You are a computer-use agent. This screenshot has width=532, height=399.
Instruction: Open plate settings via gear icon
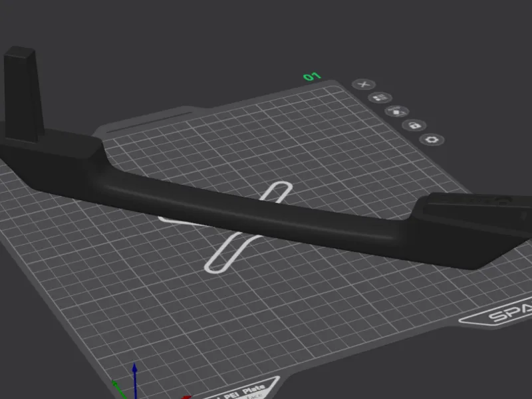[432, 140]
